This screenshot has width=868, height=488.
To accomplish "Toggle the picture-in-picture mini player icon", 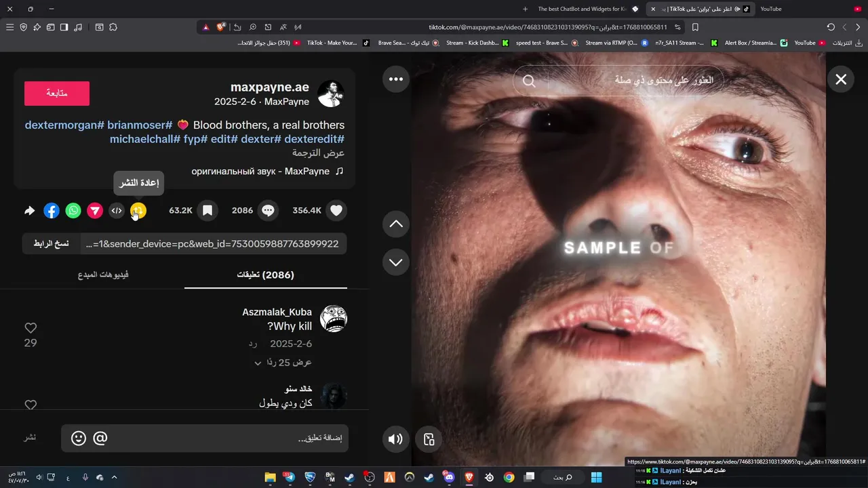I will (429, 439).
